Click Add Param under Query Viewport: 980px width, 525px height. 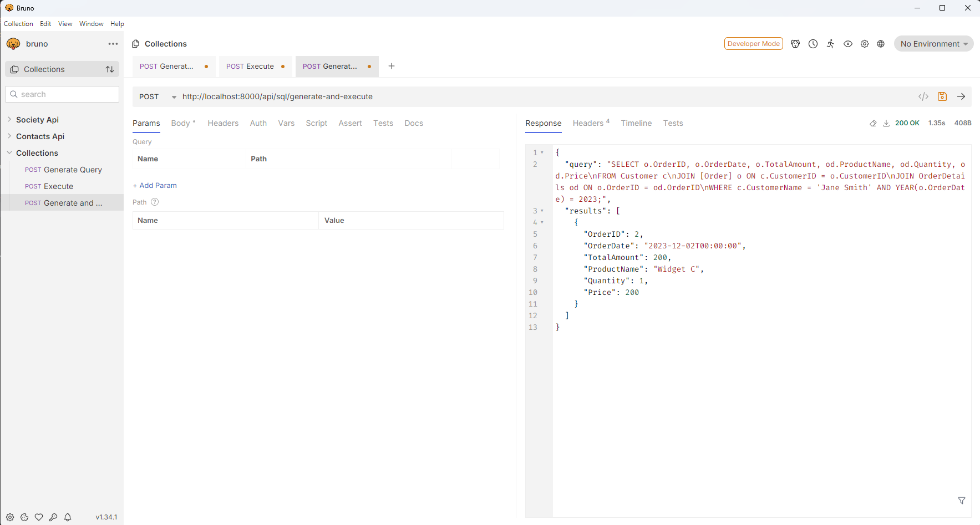(155, 185)
